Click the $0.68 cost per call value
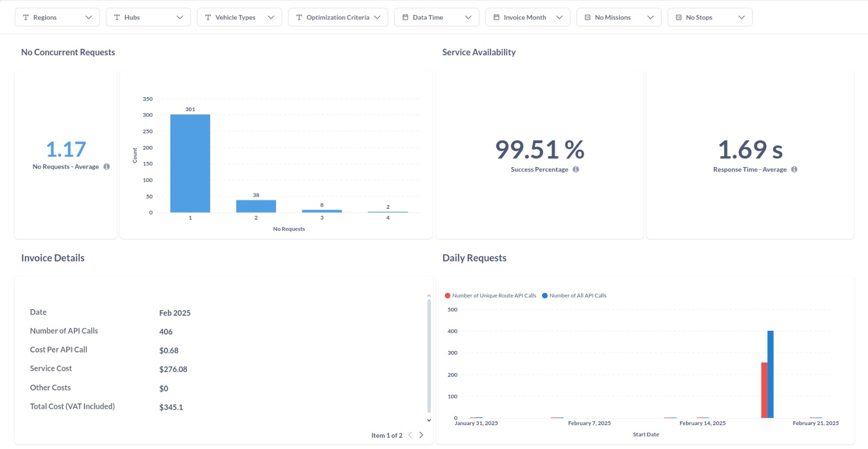This screenshot has width=868, height=449. [x=169, y=350]
